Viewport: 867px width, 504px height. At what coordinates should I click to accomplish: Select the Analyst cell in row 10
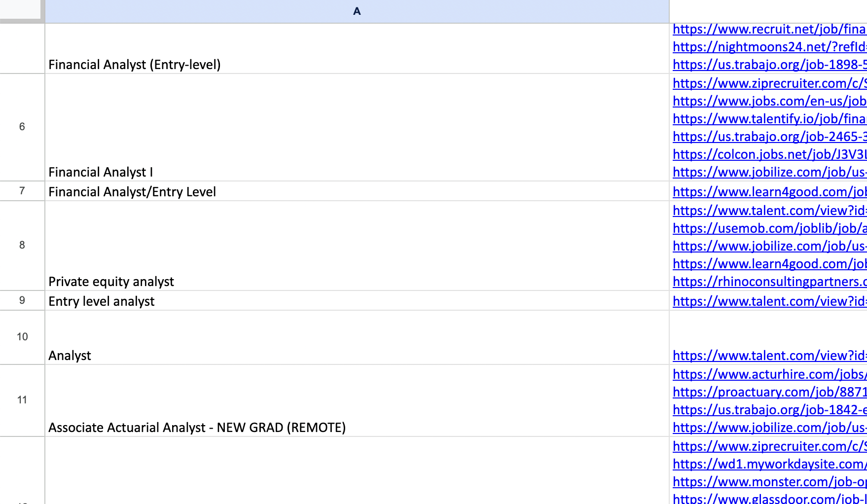(70, 355)
